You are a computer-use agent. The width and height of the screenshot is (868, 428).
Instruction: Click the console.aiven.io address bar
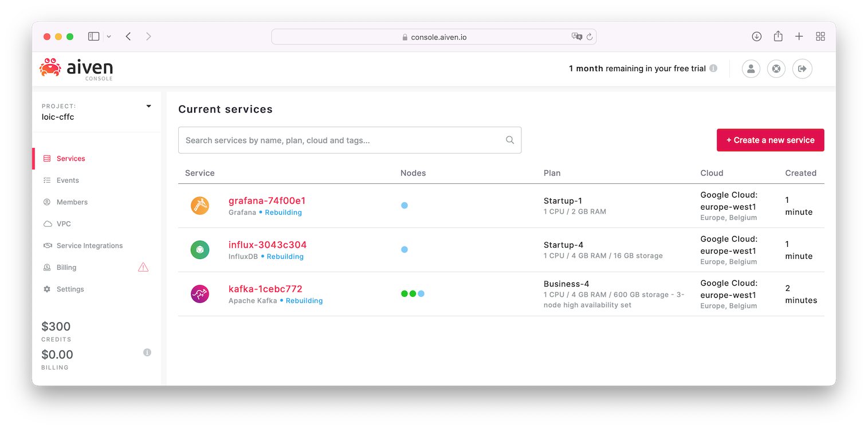(434, 37)
